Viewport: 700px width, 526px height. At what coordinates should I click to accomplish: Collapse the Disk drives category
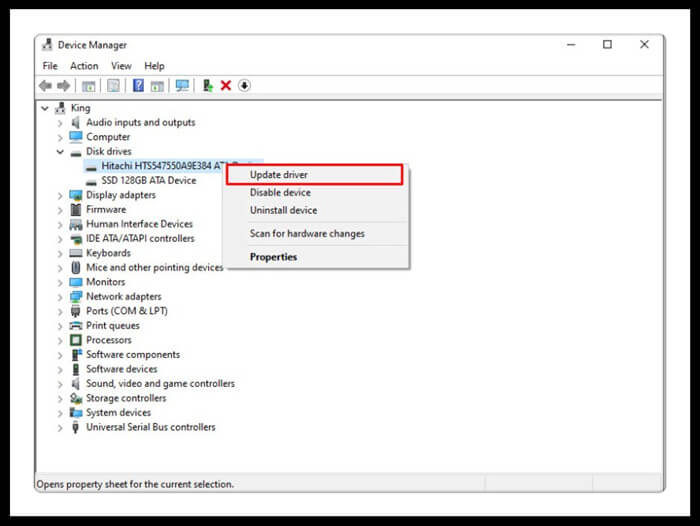tap(60, 152)
